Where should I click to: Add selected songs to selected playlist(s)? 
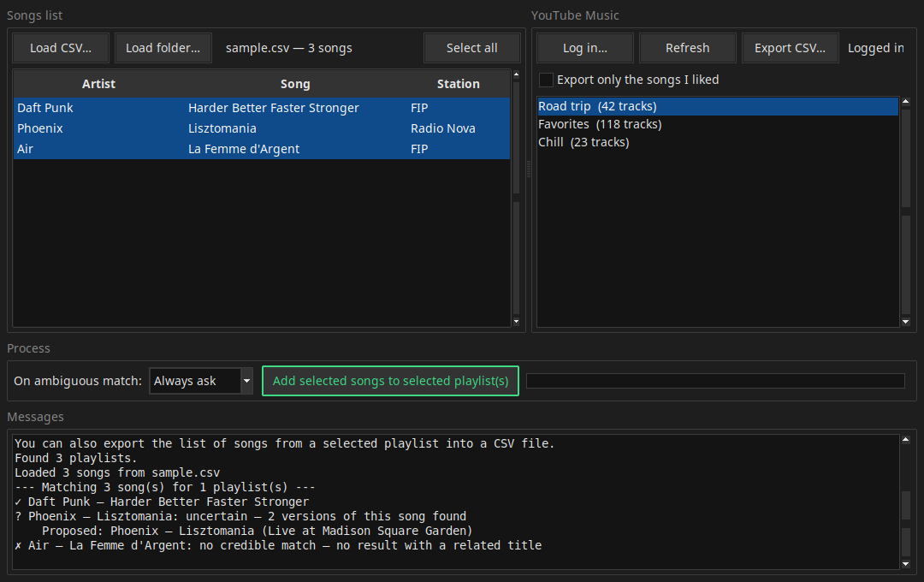[x=390, y=381]
